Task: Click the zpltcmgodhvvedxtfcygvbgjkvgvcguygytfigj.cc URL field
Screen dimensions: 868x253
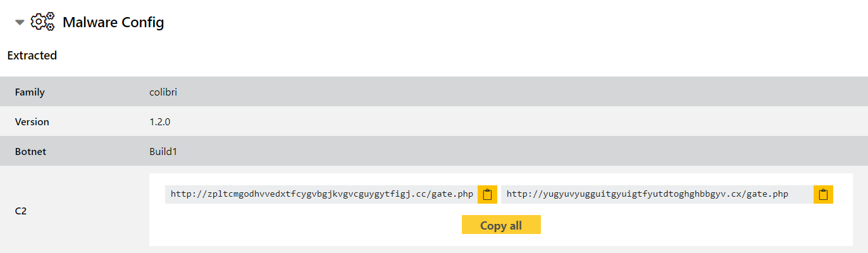Action: 321,195
